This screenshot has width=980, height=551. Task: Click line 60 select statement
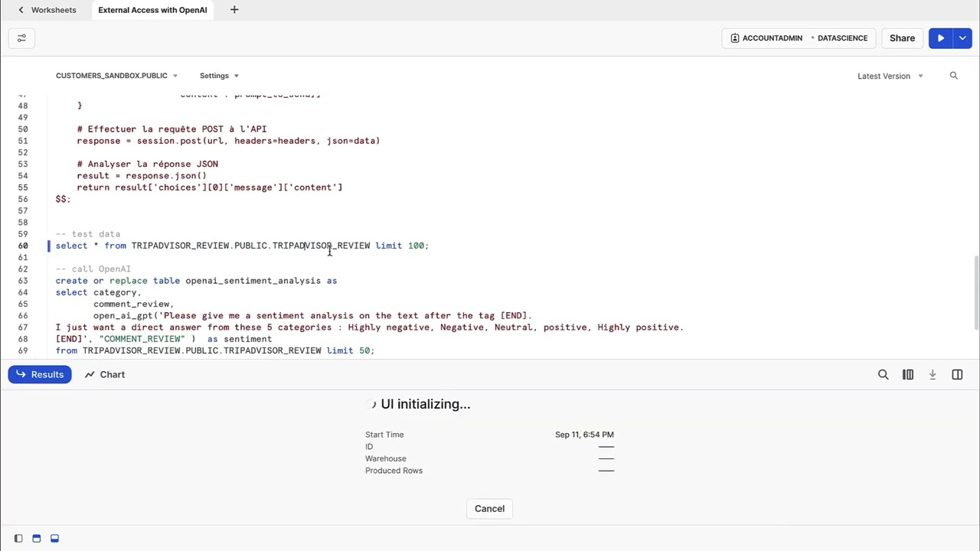[x=242, y=246]
